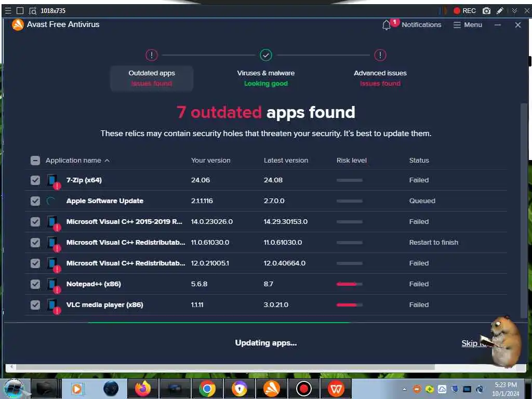This screenshot has width=532, height=399.
Task: Click the 7-Zip app icon
Action: pos(54,181)
